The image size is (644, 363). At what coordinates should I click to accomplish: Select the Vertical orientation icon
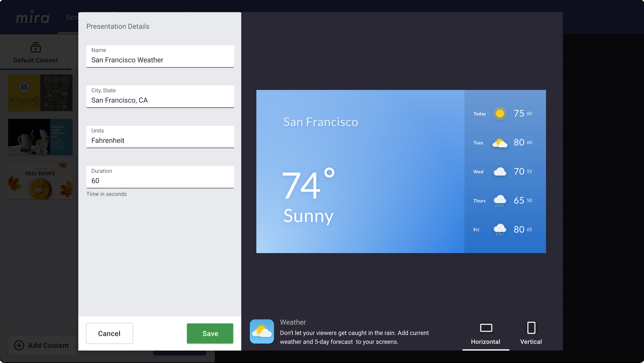point(531,328)
